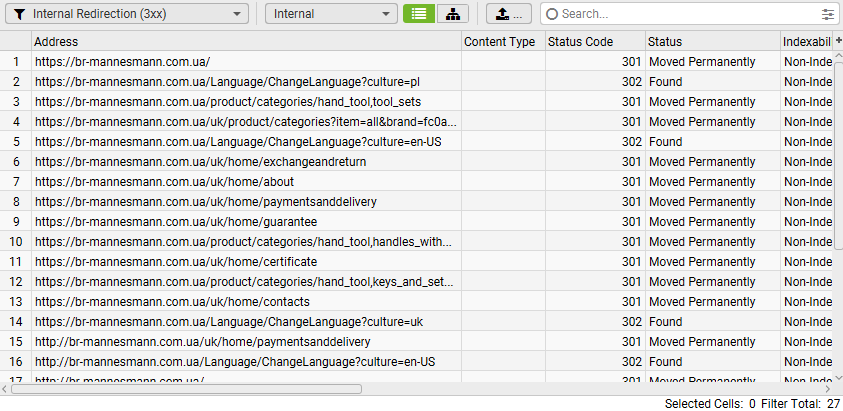Click the funnel filter icon
Viewport: 843px width, 411px height.
pos(19,15)
